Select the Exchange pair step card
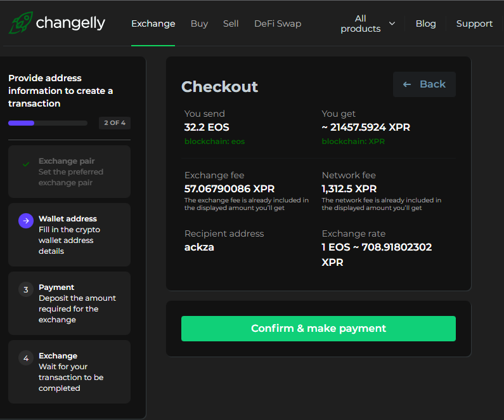 [70, 171]
